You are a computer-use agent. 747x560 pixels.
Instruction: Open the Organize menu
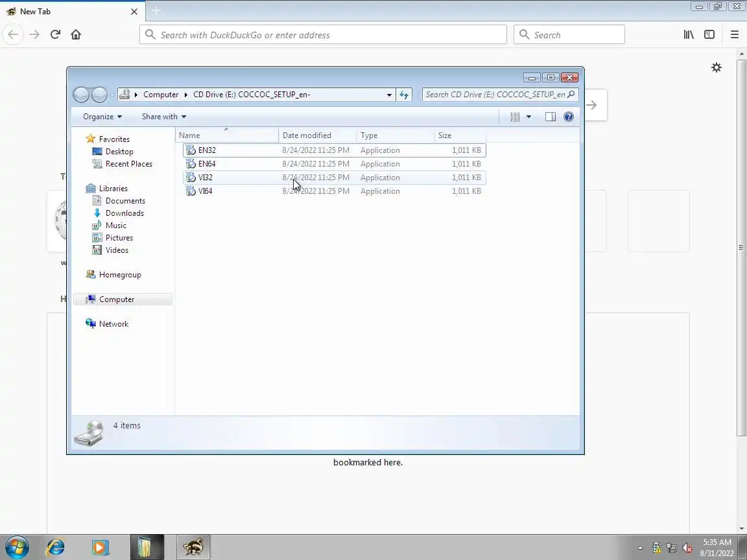102,117
